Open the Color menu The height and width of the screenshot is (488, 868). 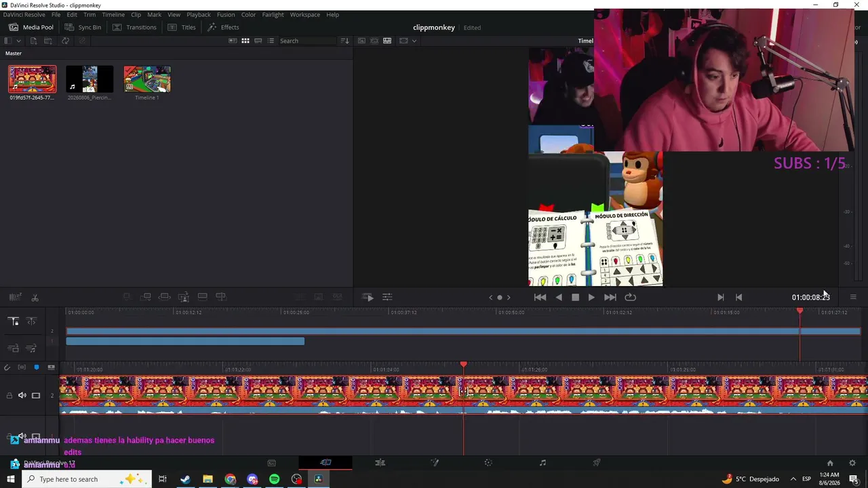248,14
